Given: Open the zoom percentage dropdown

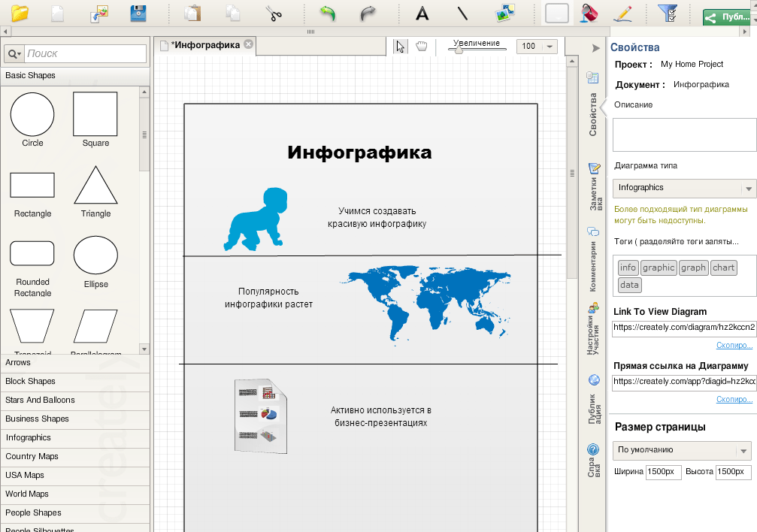Looking at the screenshot, I should coord(551,47).
